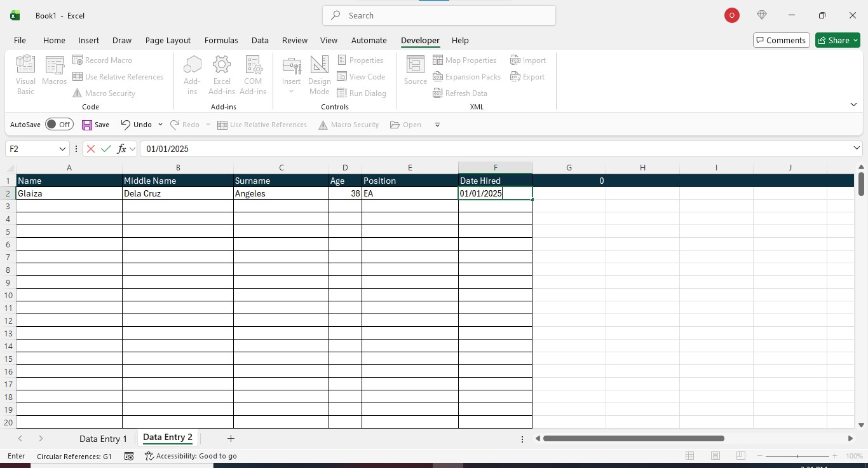868x468 pixels.
Task: Switch to Data Entry 1 sheet
Action: point(103,439)
